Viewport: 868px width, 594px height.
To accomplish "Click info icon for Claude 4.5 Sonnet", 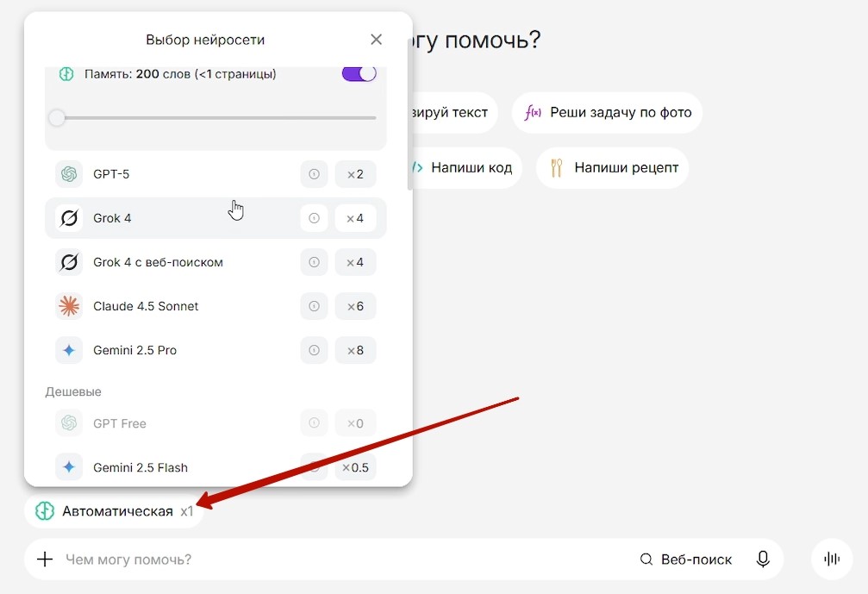I will (x=314, y=306).
